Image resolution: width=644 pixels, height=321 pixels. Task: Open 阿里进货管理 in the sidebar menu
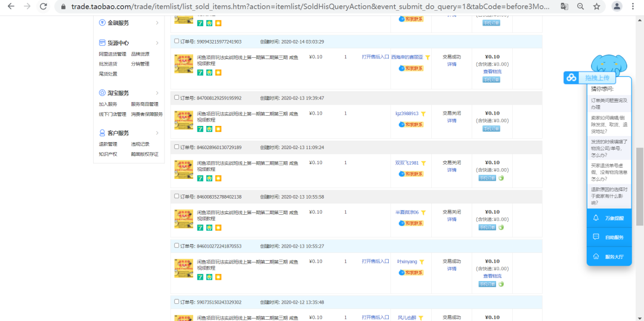111,54
